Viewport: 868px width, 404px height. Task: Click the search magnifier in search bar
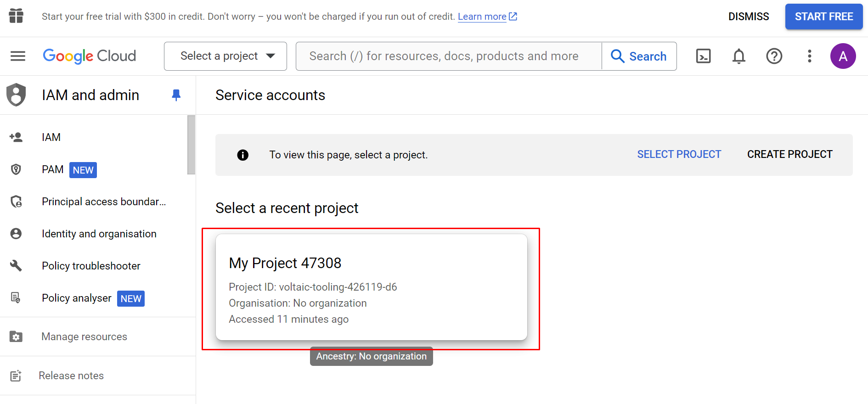[x=617, y=56]
